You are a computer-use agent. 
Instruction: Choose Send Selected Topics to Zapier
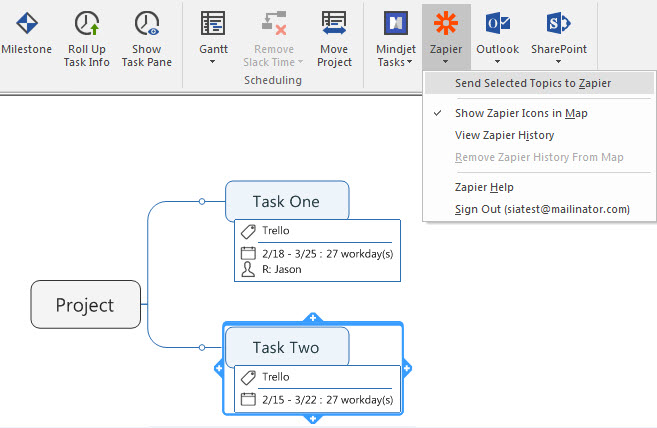pos(532,83)
